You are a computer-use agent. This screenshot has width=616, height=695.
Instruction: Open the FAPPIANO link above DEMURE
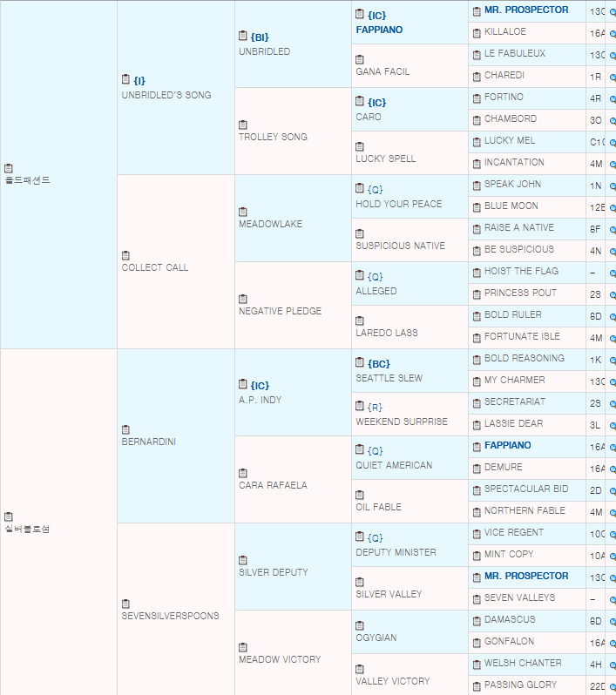pyautogui.click(x=507, y=445)
